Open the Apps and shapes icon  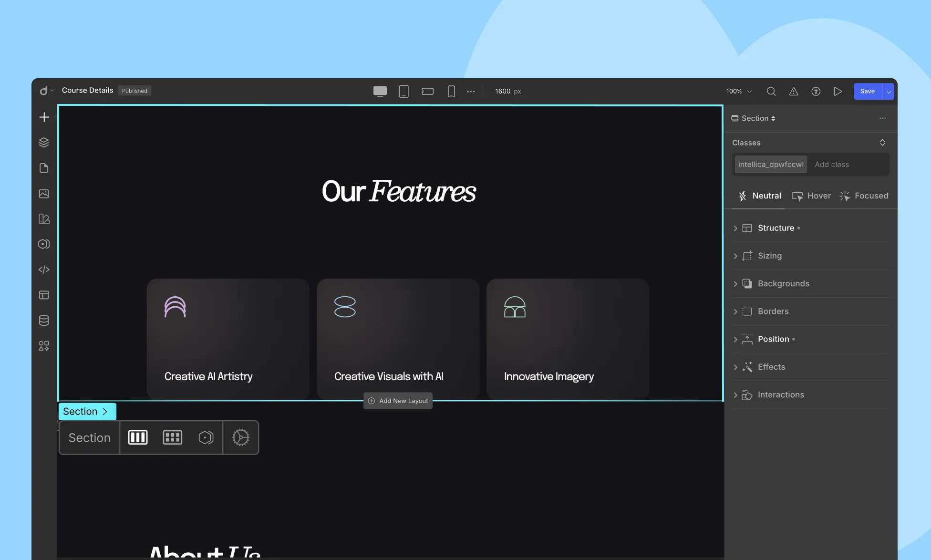pos(44,346)
